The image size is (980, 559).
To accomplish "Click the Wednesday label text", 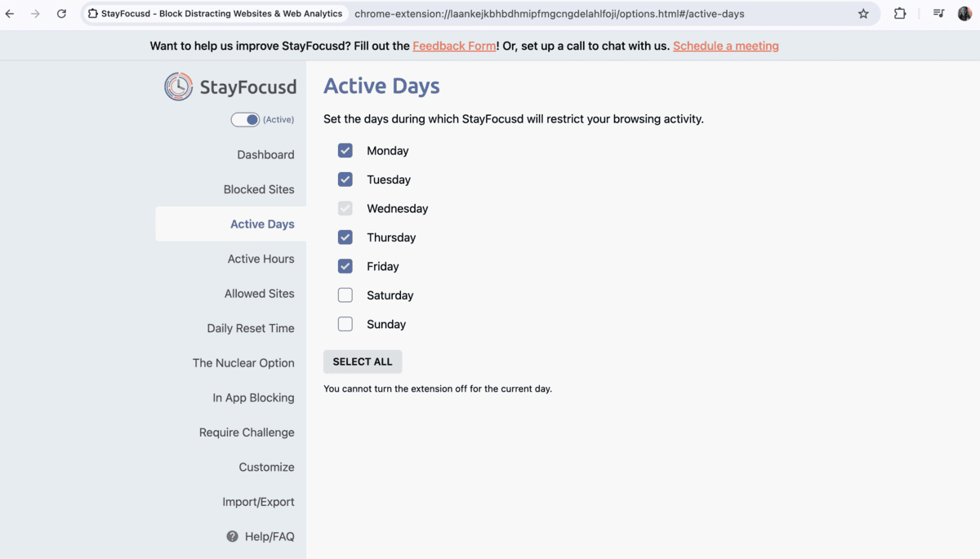I will [398, 209].
